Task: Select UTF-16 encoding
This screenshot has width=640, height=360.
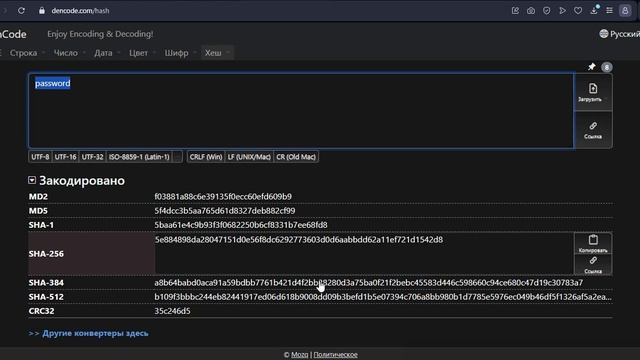Action: click(x=65, y=157)
